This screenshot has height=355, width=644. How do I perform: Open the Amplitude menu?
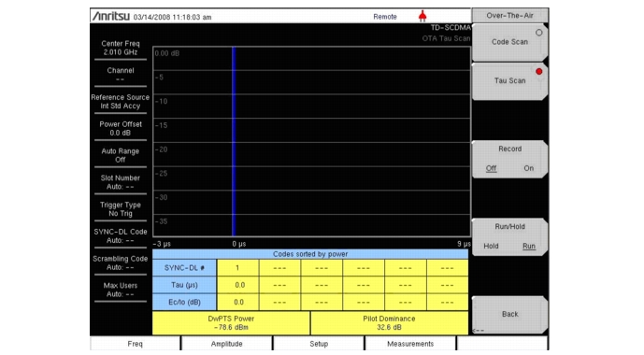pos(227,344)
